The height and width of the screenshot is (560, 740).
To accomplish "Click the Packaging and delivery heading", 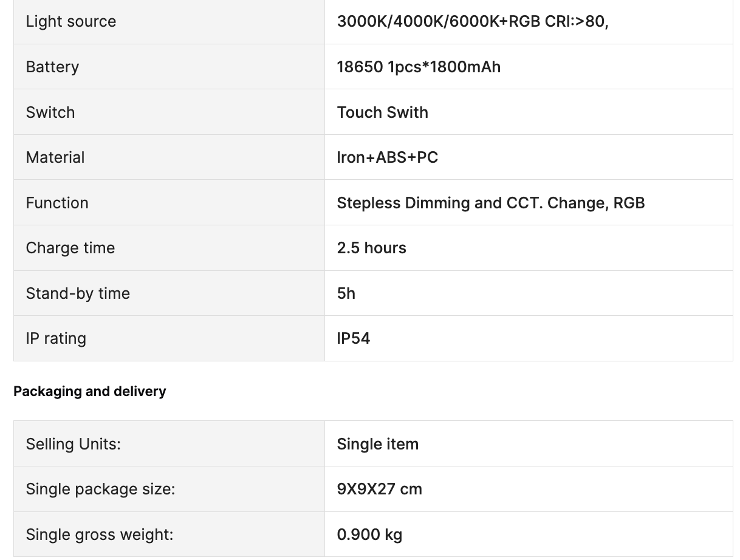I will [90, 391].
